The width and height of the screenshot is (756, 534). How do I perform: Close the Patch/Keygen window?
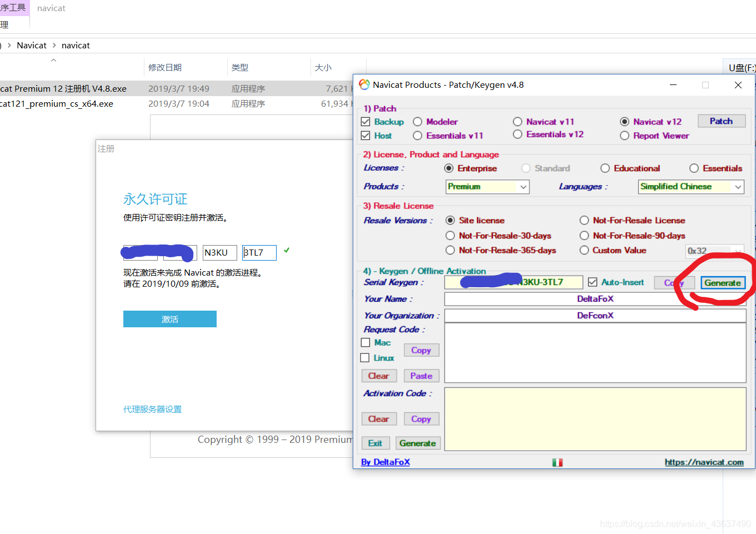738,85
